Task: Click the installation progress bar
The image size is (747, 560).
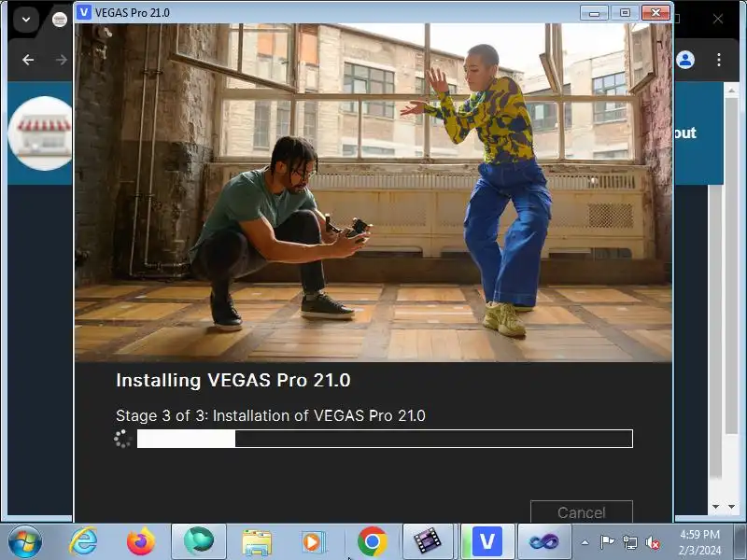Action: pyautogui.click(x=385, y=439)
